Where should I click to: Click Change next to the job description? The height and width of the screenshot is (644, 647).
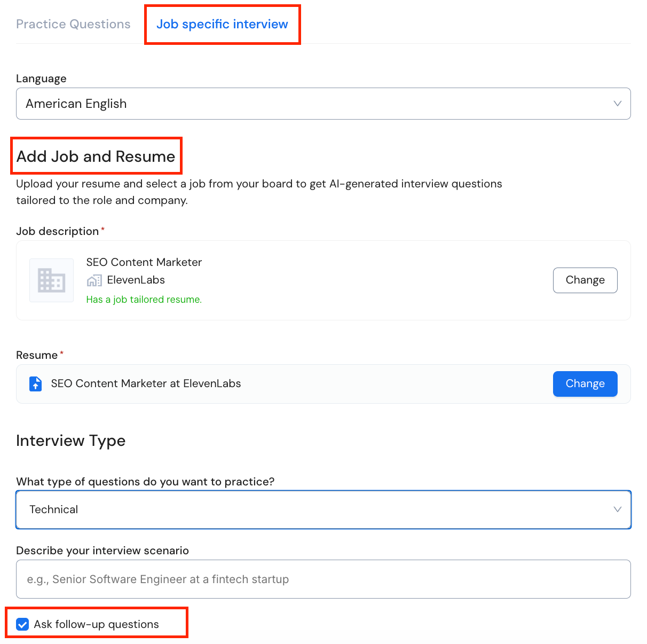coord(585,280)
